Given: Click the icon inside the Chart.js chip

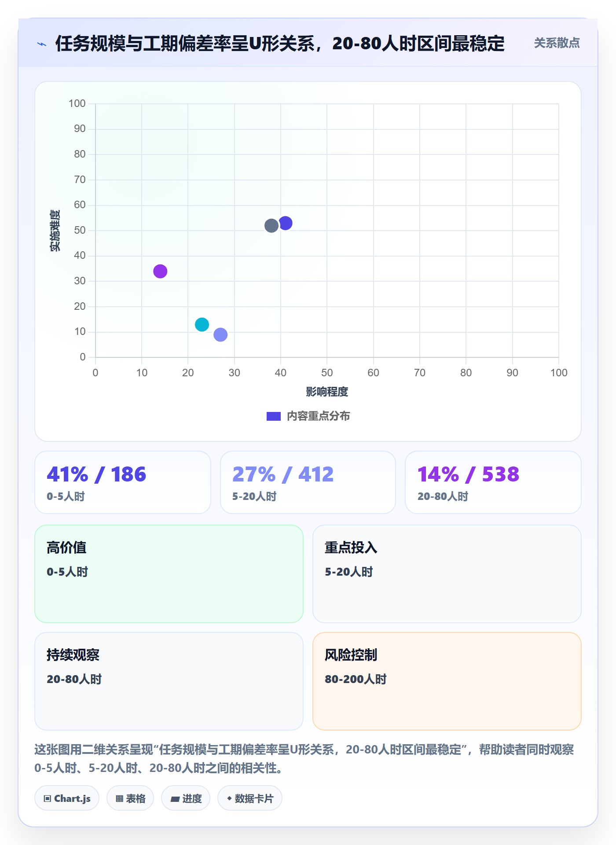Looking at the screenshot, I should click(x=48, y=799).
